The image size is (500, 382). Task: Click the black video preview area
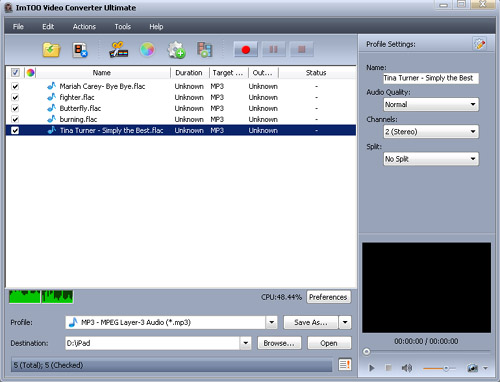pyautogui.click(x=427, y=287)
